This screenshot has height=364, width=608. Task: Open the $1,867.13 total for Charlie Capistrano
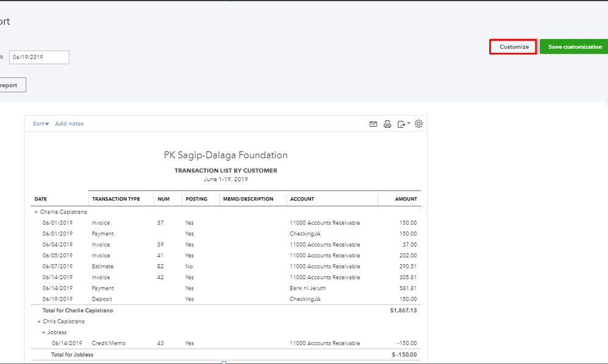(x=402, y=310)
